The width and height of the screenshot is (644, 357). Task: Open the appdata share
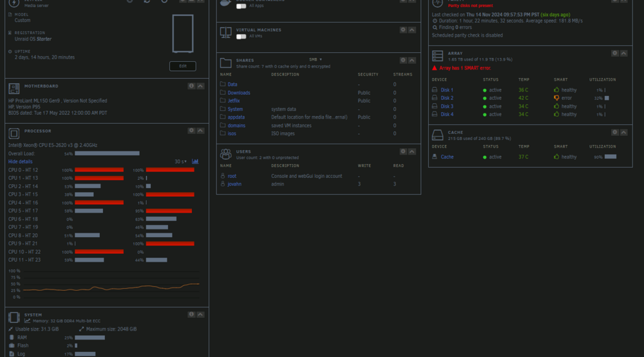[236, 117]
